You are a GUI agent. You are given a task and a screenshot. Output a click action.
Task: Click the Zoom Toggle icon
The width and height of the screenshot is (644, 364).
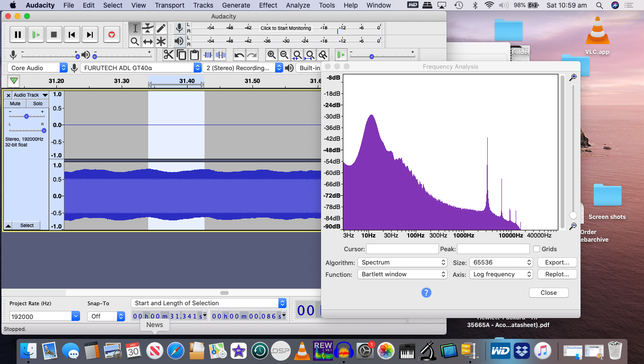pyautogui.click(x=322, y=55)
